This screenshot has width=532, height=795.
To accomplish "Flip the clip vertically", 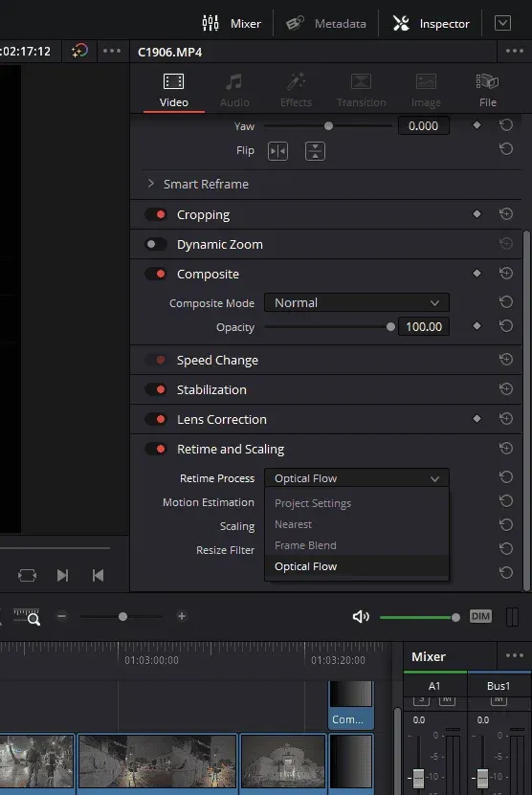I will click(315, 151).
